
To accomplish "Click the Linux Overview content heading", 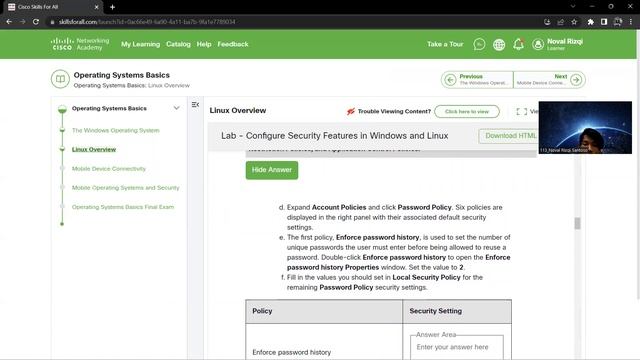I will pos(238,111).
